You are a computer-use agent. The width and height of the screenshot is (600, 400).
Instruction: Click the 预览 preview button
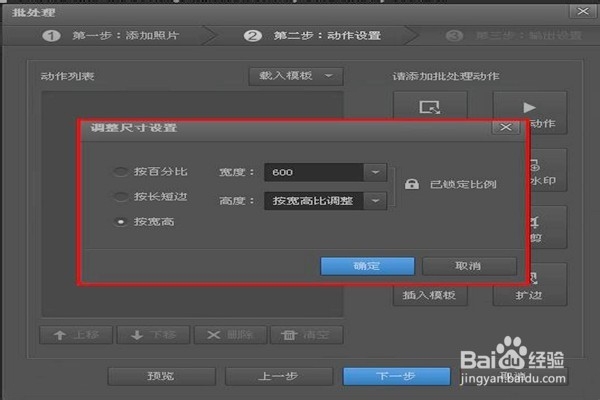pos(161,376)
